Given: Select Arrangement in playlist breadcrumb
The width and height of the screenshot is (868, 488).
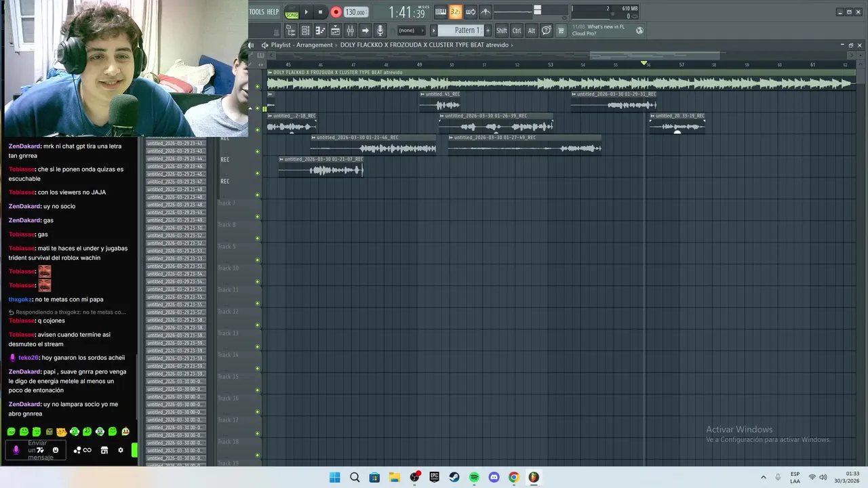Looking at the screenshot, I should point(315,45).
